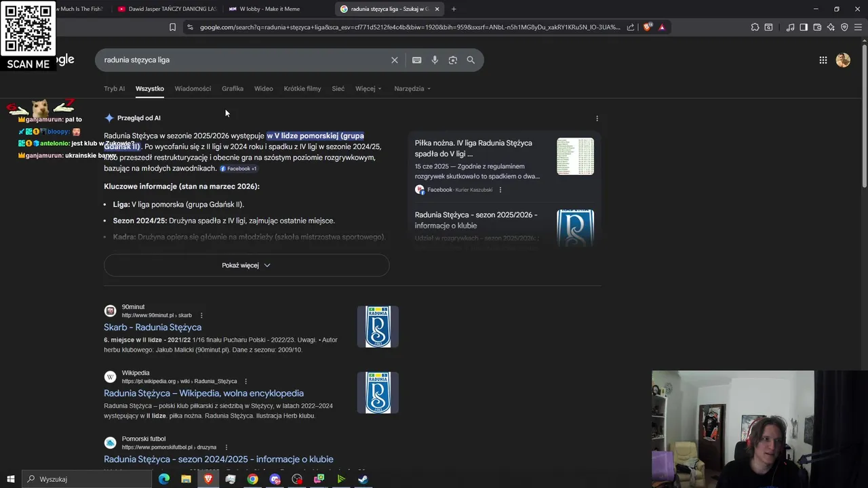Click the Windows Wyszukaj search box

pyautogui.click(x=87, y=479)
